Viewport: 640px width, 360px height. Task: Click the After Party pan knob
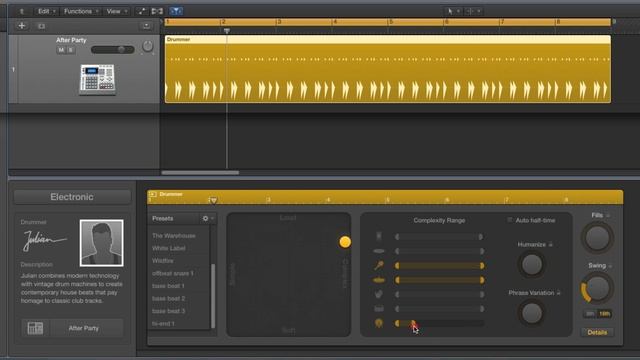pos(147,46)
